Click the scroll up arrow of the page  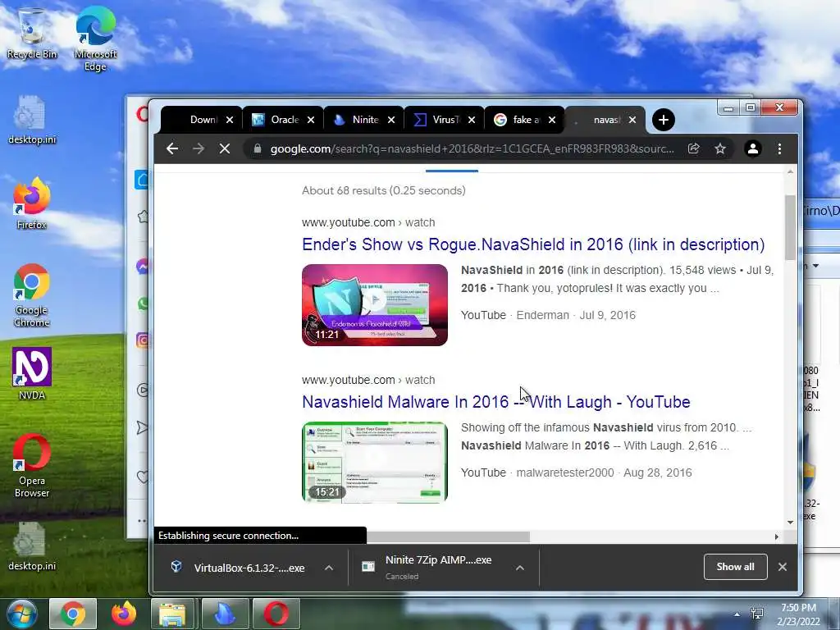[x=790, y=172]
